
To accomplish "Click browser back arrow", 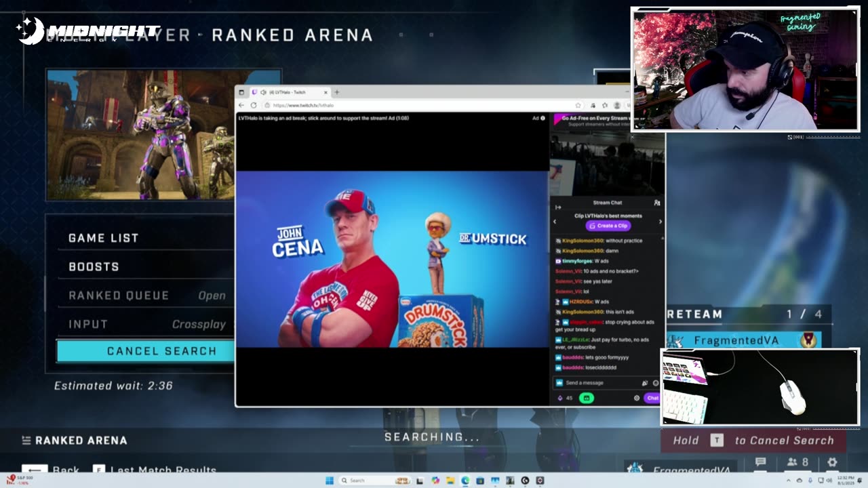I will [x=241, y=105].
